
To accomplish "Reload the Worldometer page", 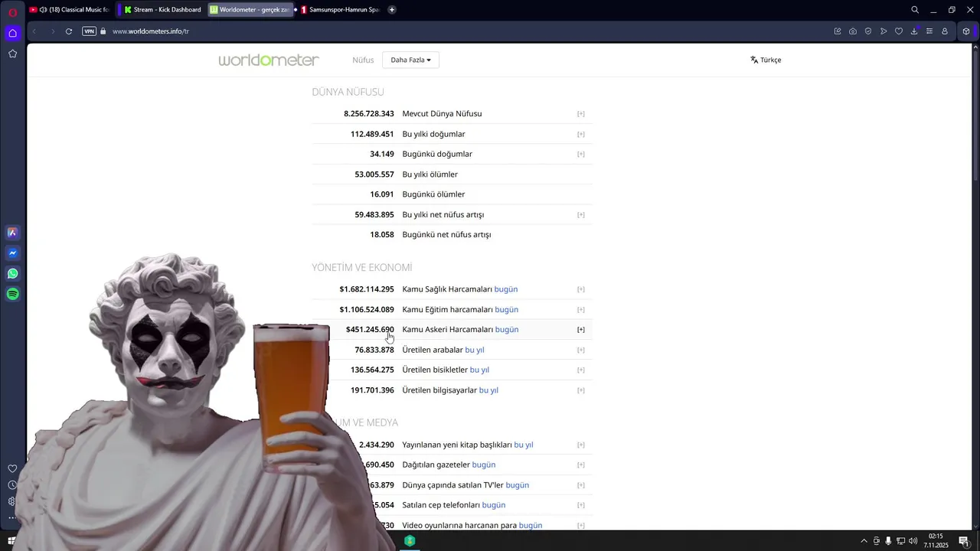I will point(69,31).
